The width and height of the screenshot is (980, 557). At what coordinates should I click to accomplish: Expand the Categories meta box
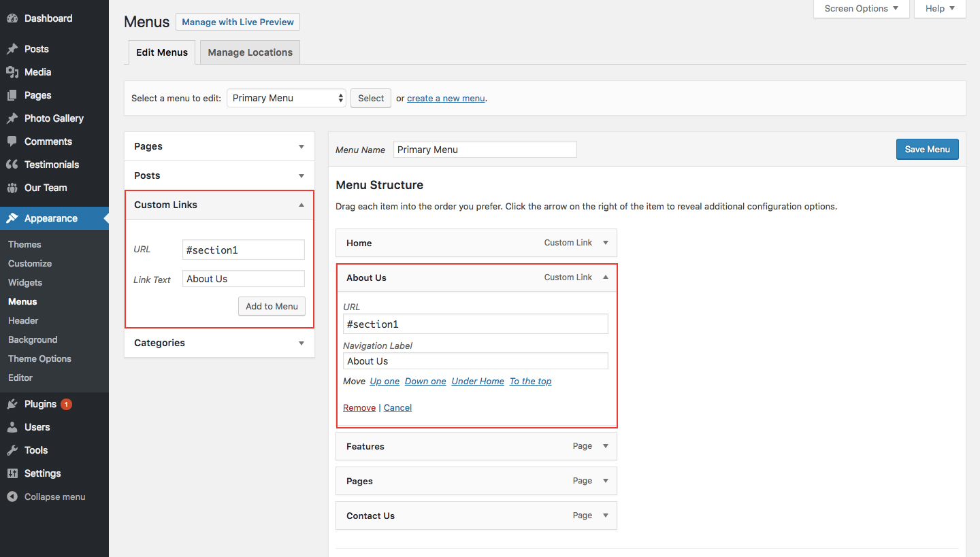(301, 343)
